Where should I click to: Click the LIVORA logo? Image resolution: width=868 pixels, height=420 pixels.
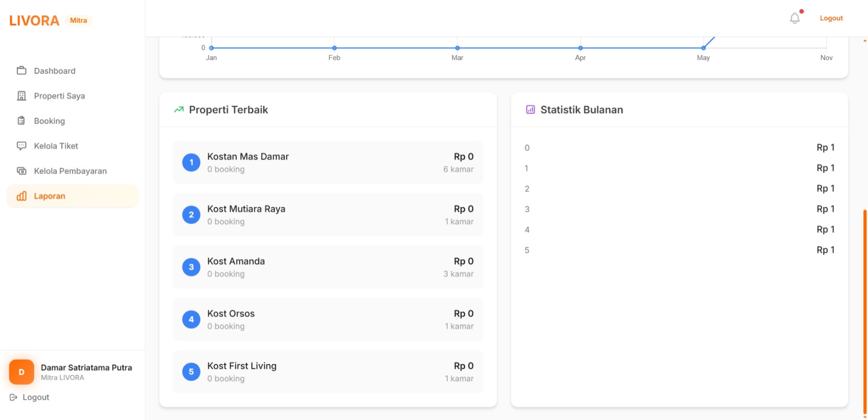click(x=34, y=21)
